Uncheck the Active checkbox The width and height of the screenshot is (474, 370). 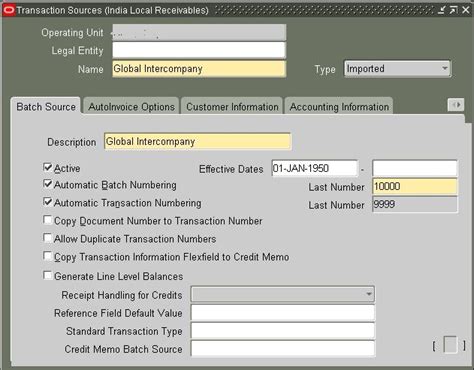pos(48,167)
